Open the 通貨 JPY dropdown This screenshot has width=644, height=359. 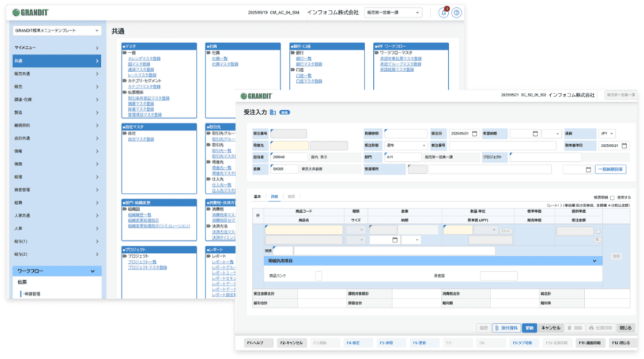[x=610, y=134]
